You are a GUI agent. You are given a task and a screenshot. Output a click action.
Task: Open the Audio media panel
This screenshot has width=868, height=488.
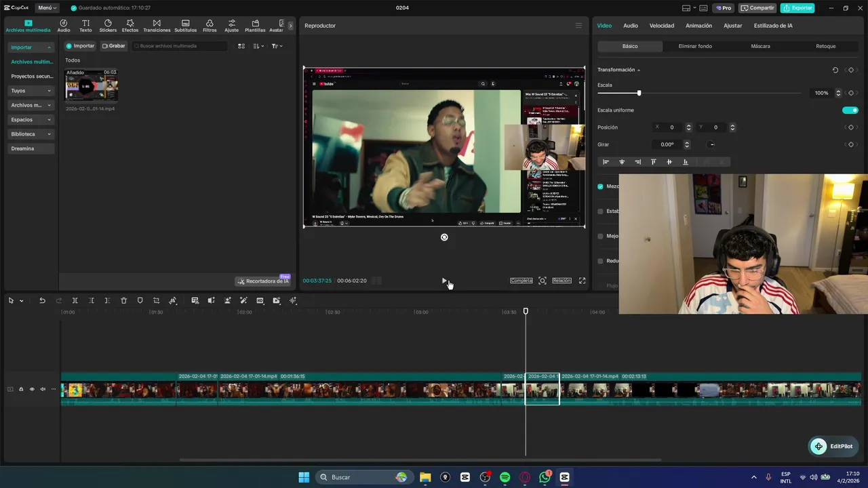(x=64, y=26)
